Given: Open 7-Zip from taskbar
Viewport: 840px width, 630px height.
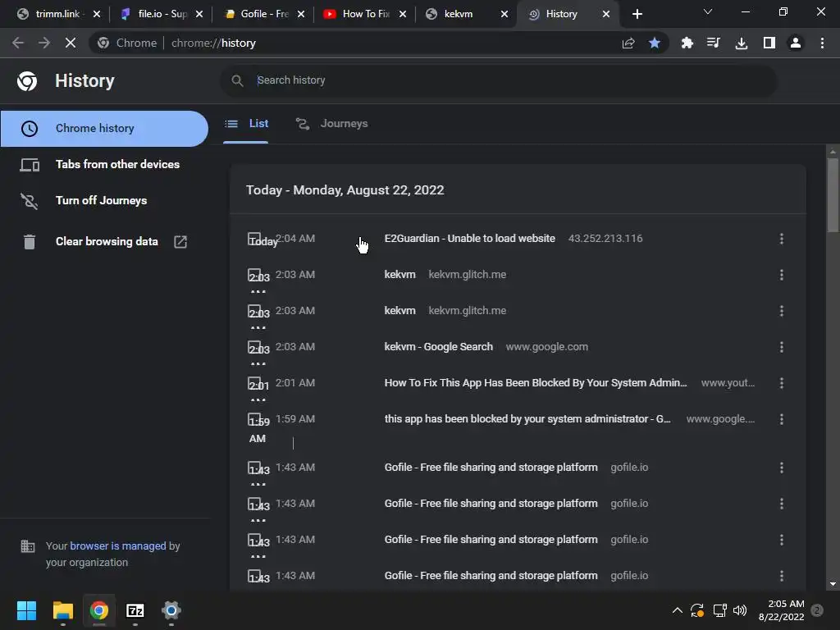Looking at the screenshot, I should click(135, 610).
